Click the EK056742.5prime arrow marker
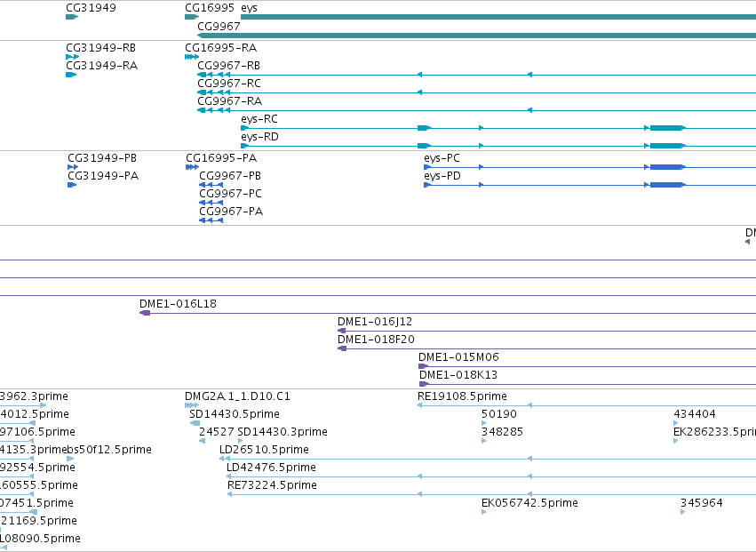The height and width of the screenshot is (552, 756). [484, 512]
